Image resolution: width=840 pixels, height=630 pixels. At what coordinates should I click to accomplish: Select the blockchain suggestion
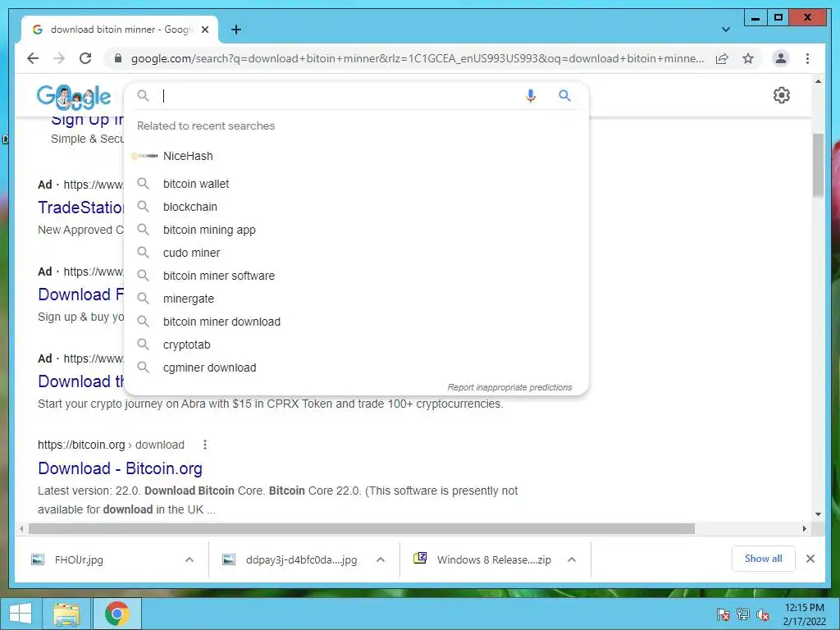pos(356,207)
